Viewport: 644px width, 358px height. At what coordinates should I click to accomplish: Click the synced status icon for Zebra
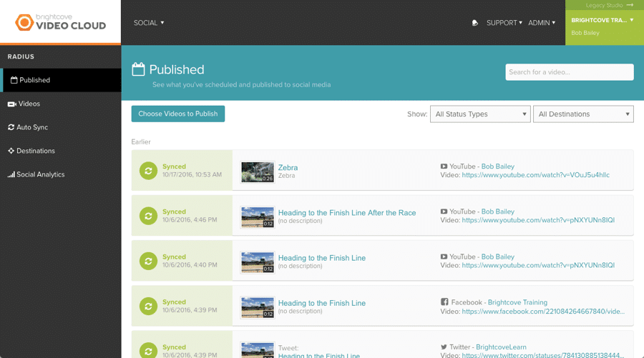pyautogui.click(x=148, y=171)
